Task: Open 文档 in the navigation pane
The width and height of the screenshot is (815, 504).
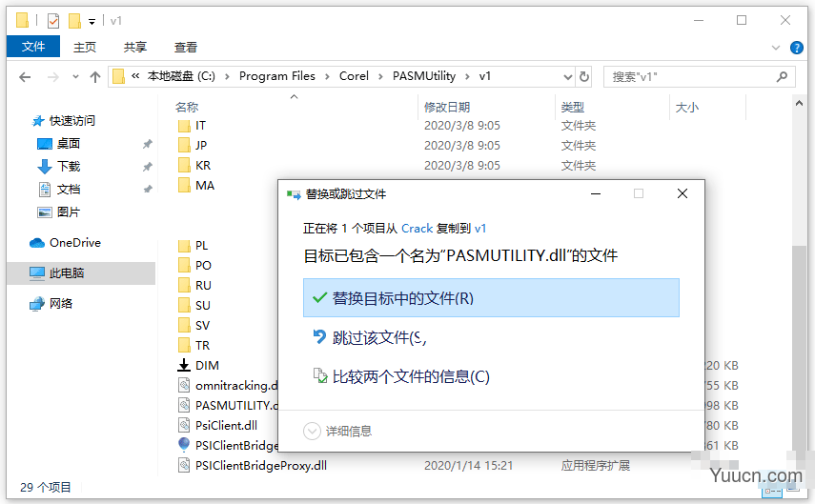Action: 68,190
